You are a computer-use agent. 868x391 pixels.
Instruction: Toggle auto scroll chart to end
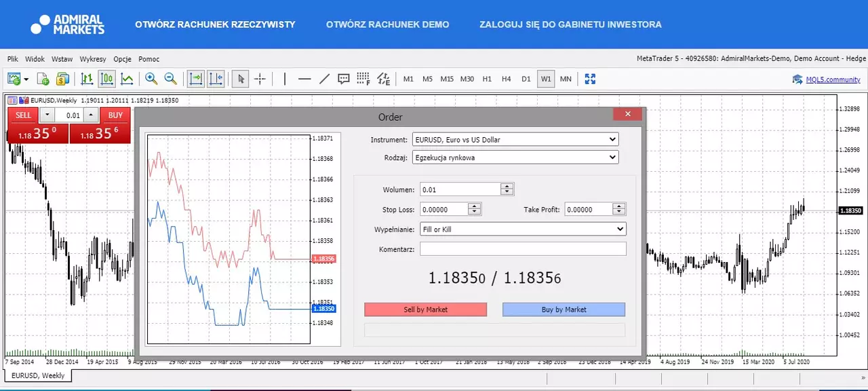pyautogui.click(x=195, y=79)
